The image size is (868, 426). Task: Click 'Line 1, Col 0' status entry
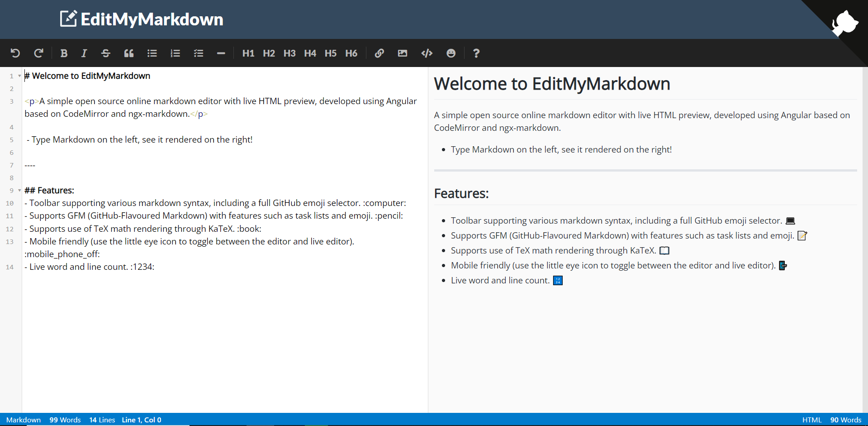(x=142, y=420)
